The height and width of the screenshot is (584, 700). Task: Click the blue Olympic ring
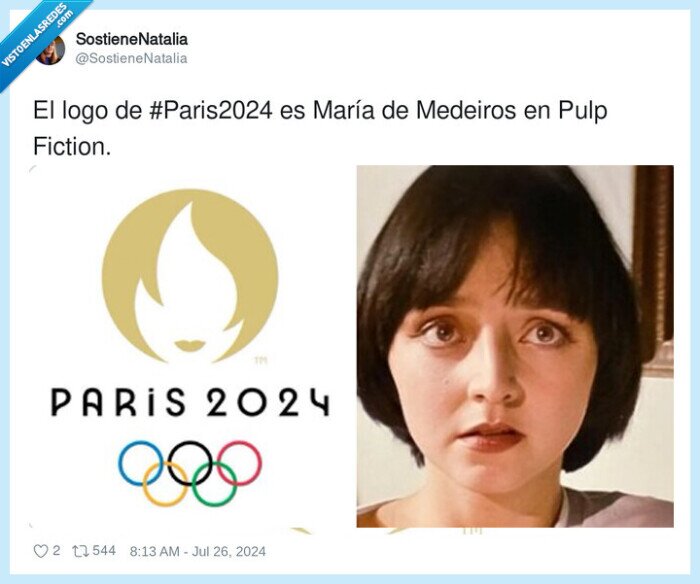pos(141,463)
